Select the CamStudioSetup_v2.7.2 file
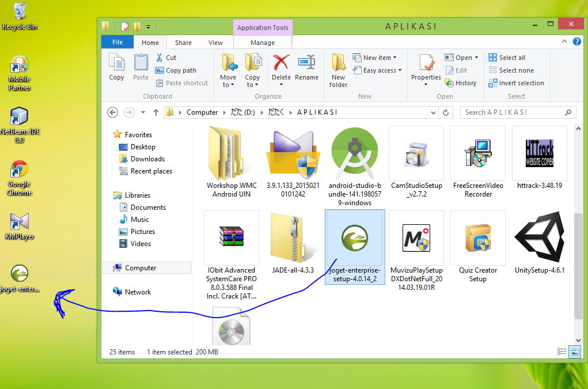The width and height of the screenshot is (588, 389). pyautogui.click(x=416, y=162)
